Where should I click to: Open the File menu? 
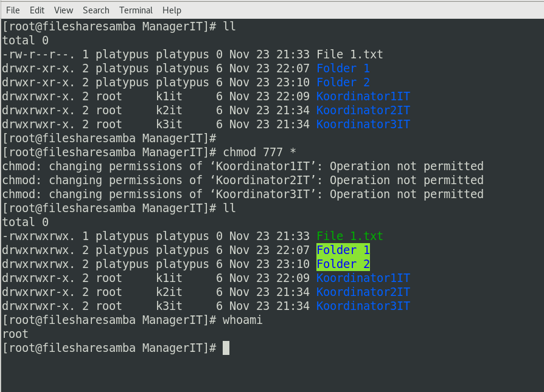[12, 10]
